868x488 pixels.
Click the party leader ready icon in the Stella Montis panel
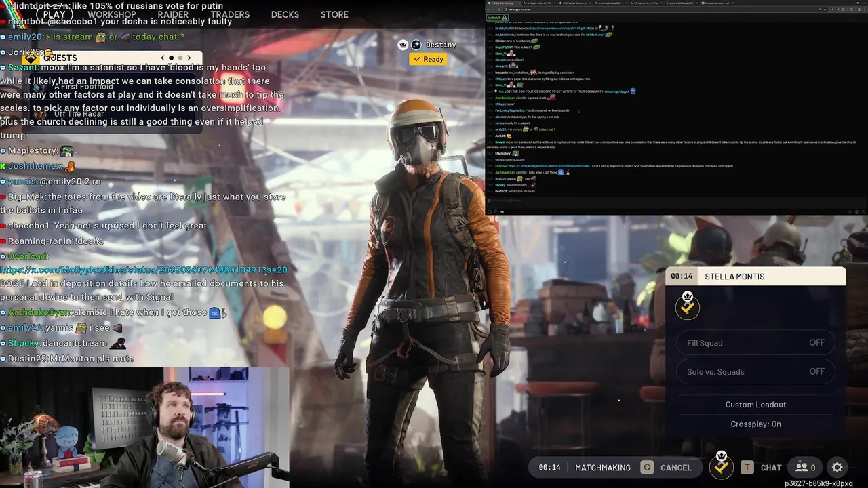coord(688,306)
